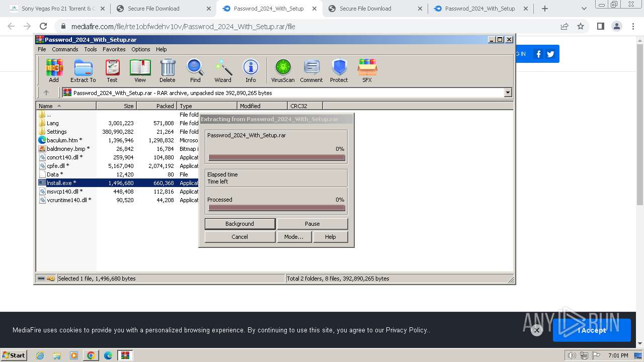Open a new browser tab
Viewport: 644px width, 362px height.
click(x=544, y=9)
